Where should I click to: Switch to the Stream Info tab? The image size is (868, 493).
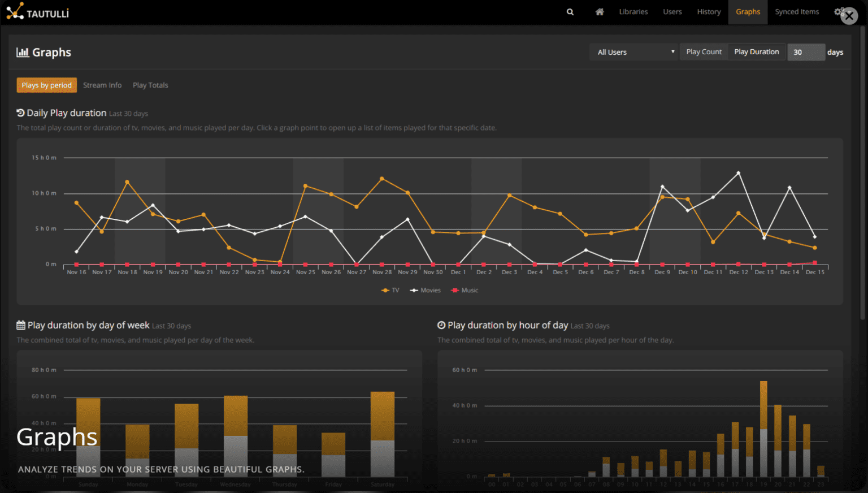pyautogui.click(x=102, y=85)
